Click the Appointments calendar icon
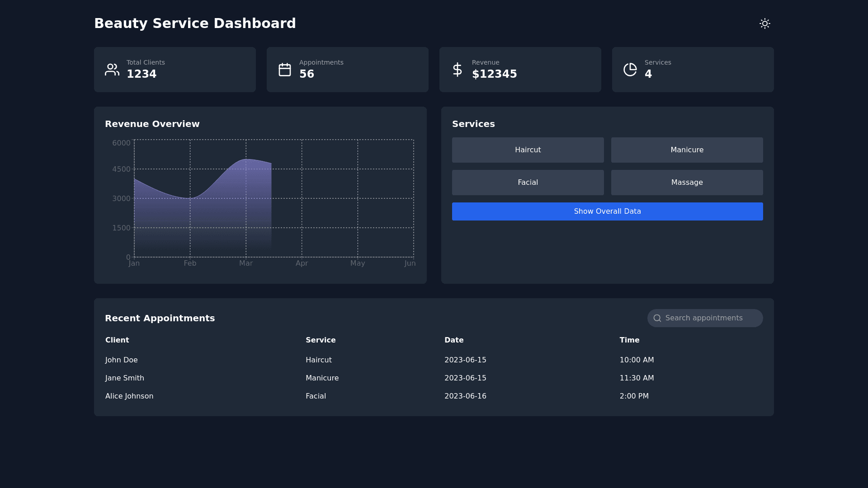 tap(285, 70)
